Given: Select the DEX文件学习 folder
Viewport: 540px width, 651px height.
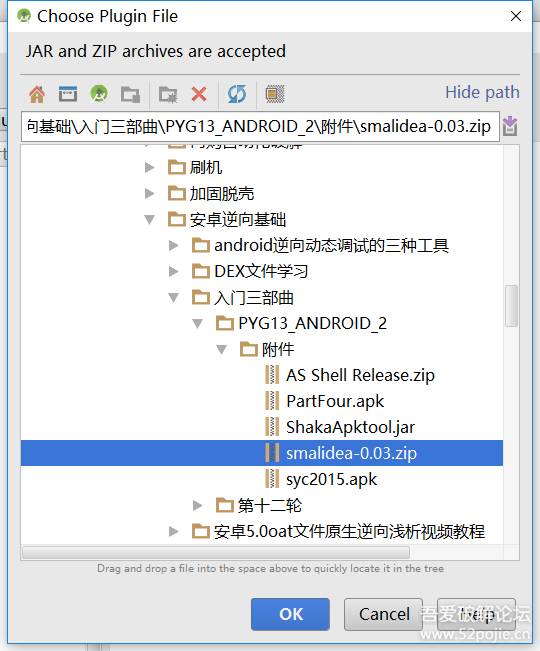Looking at the screenshot, I should (250, 272).
